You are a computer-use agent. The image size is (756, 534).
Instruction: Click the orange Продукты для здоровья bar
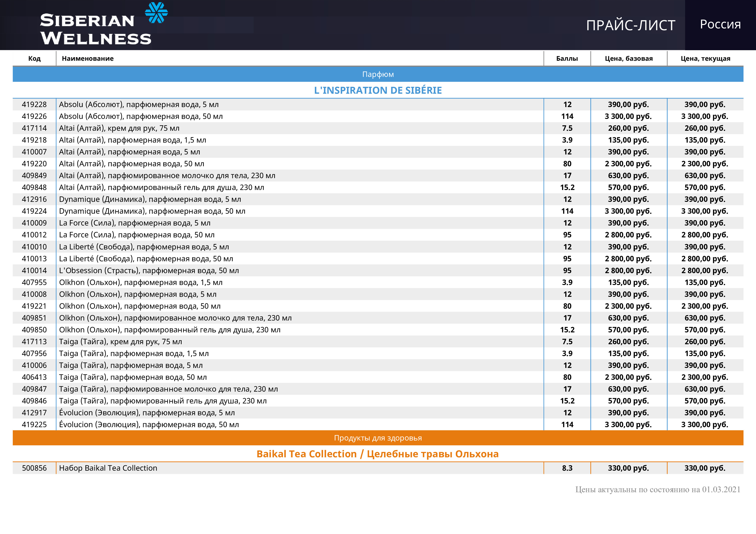[378, 438]
